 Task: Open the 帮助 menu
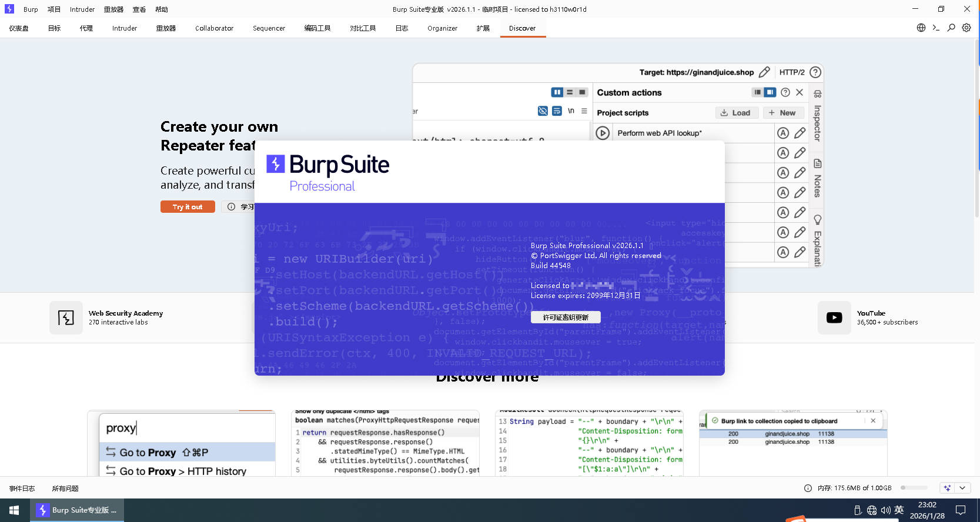(162, 9)
